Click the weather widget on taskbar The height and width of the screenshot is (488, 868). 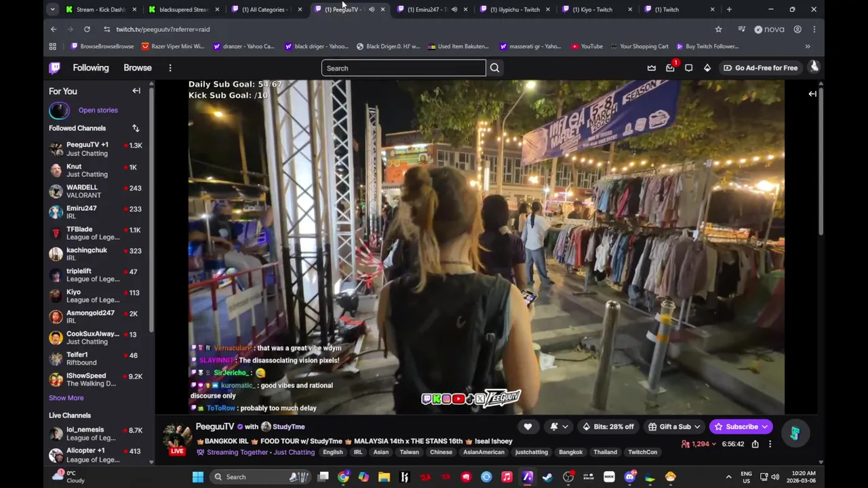click(70, 476)
